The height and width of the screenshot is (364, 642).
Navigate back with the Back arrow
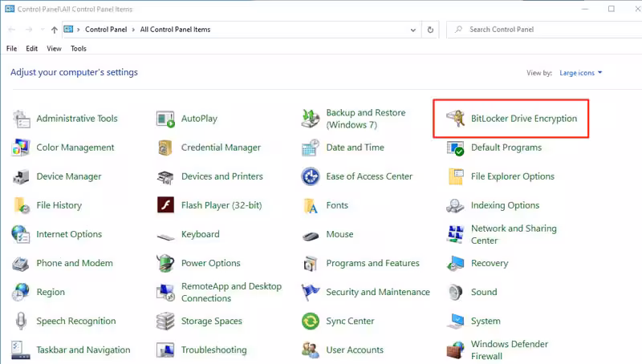[x=12, y=30]
